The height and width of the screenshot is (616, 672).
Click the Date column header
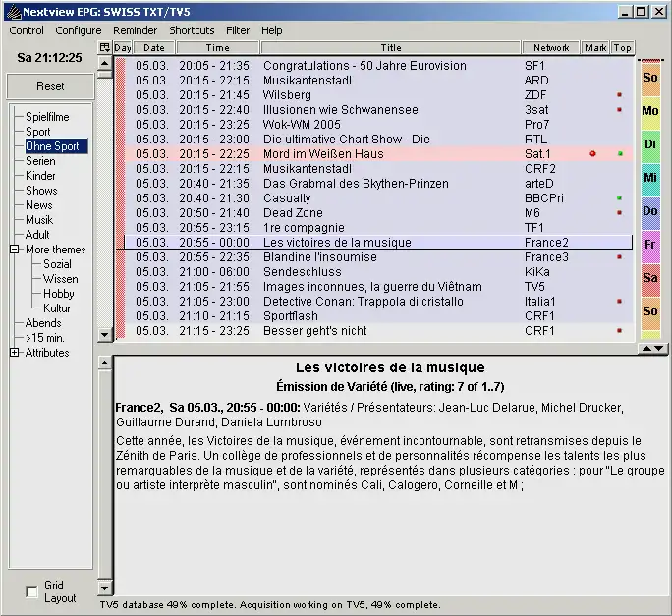pyautogui.click(x=154, y=47)
